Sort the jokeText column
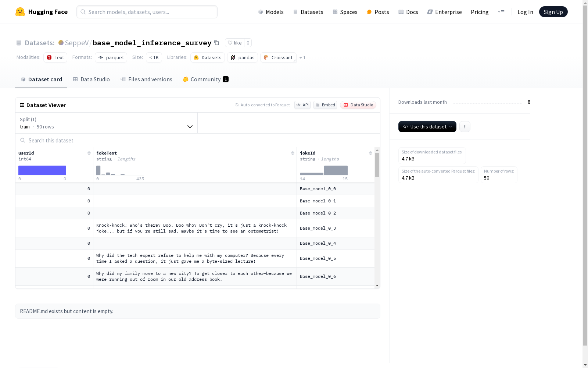 click(293, 153)
